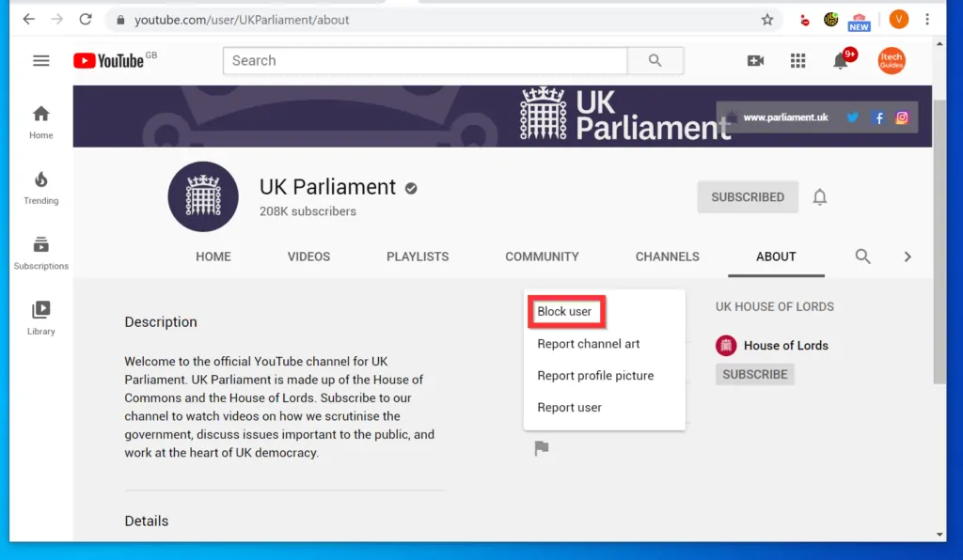Click the red extension icon in toolbar
The height and width of the screenshot is (560, 963).
click(805, 21)
